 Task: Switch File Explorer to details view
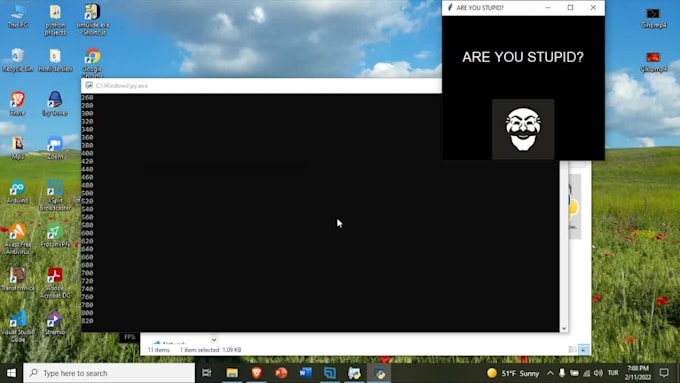[572, 350]
